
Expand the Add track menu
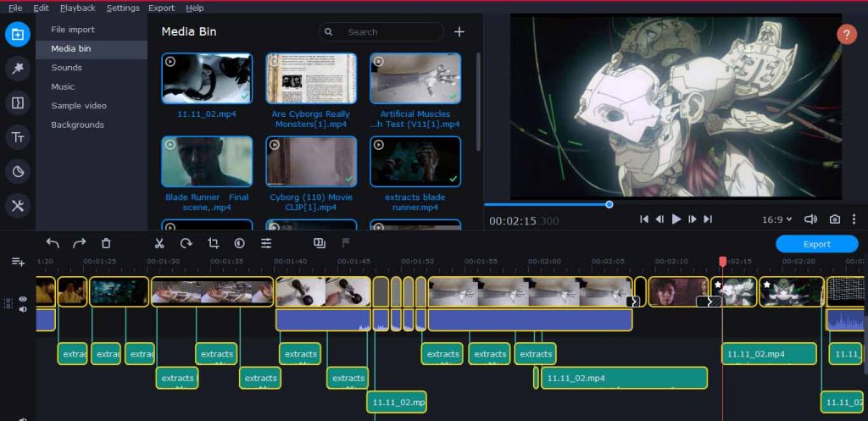point(18,262)
